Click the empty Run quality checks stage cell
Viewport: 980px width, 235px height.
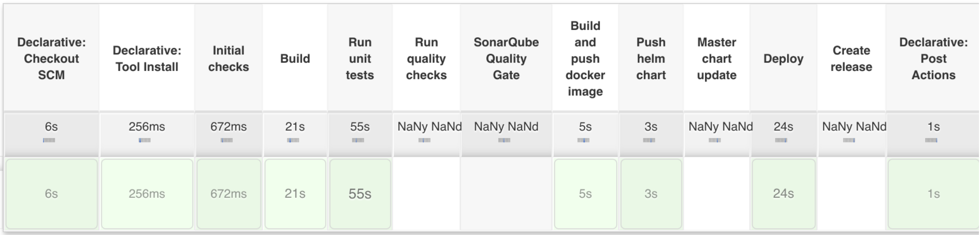(426, 194)
